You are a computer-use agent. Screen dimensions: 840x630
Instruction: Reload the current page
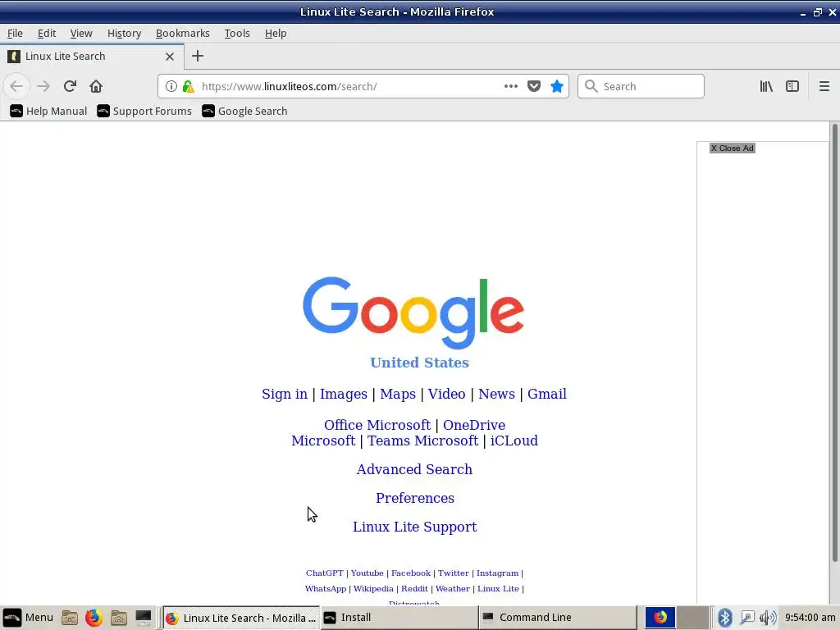click(70, 86)
